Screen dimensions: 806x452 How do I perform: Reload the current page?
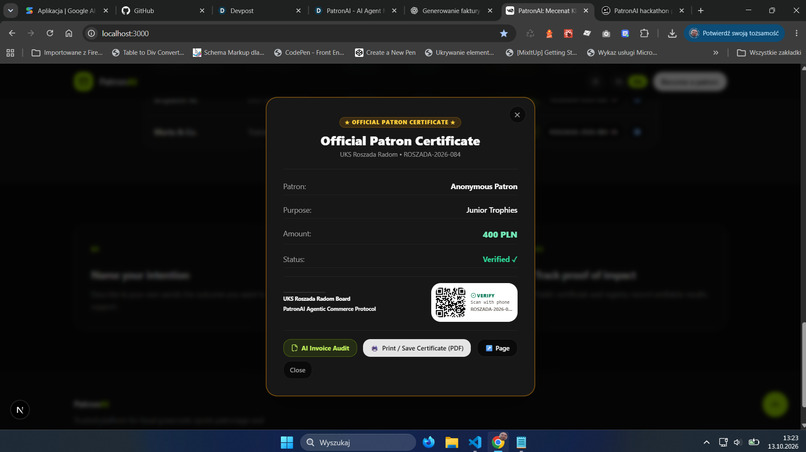coord(50,33)
